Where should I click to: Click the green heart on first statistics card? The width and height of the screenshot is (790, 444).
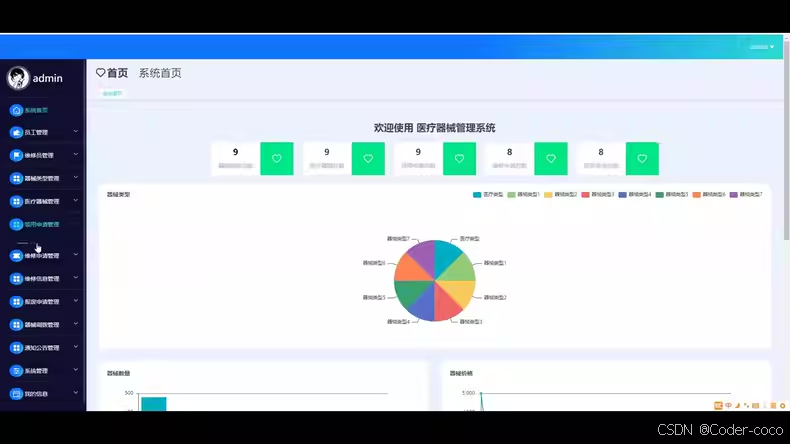pos(277,159)
